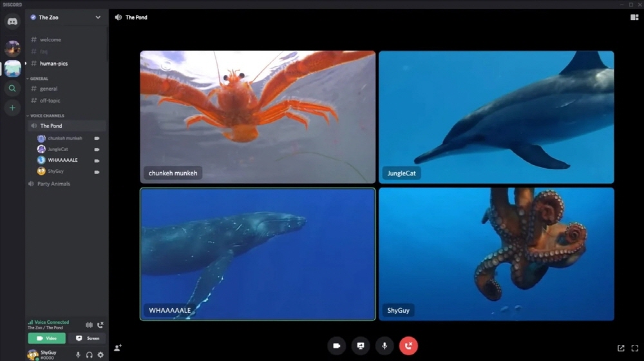Viewport: 644px width, 361px height.
Task: Open the Discord home button
Action: pos(12,22)
